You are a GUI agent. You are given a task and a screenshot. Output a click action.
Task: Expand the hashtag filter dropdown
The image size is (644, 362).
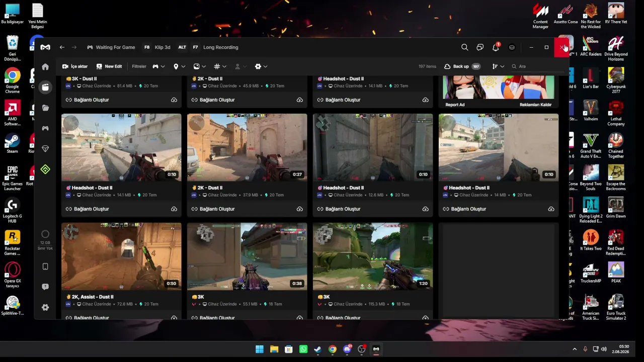(x=220, y=66)
